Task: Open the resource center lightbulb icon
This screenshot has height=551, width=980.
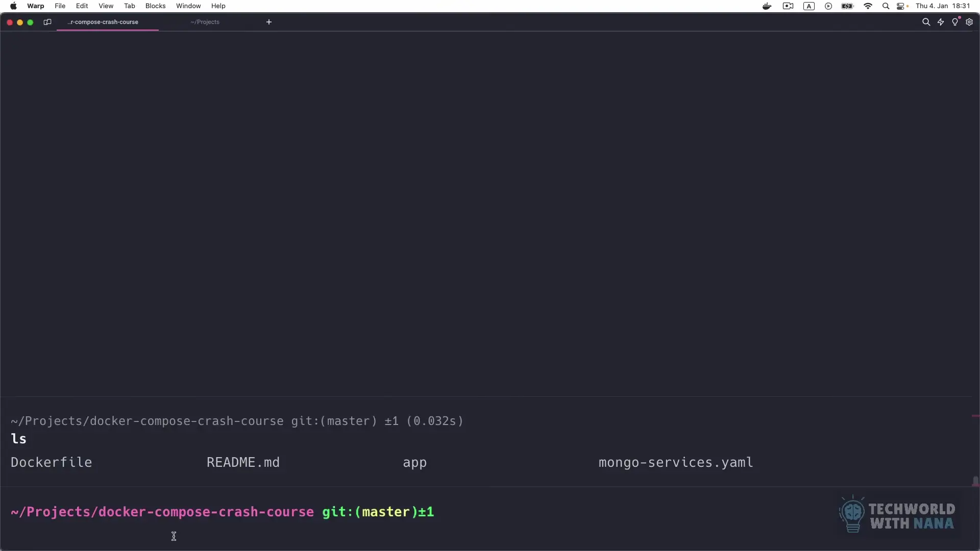Action: pyautogui.click(x=955, y=22)
